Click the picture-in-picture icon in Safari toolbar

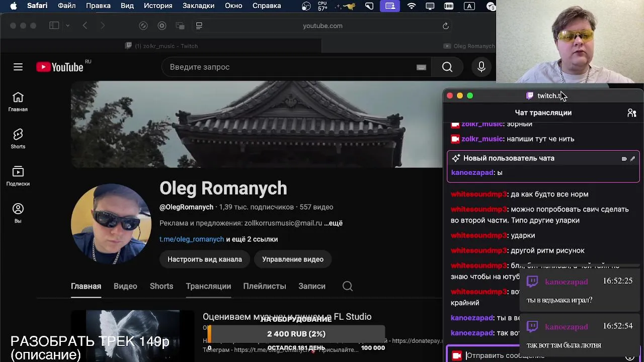coord(180,26)
